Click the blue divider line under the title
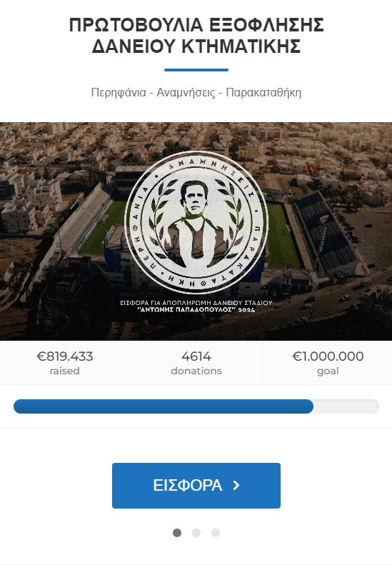Viewport: 392px width, 565px height. coord(196,70)
